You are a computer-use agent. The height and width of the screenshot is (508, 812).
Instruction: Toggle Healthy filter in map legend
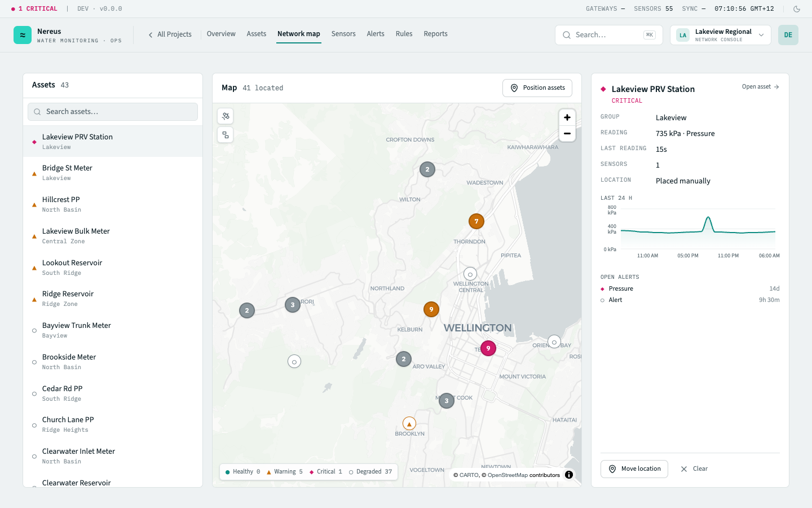(x=242, y=472)
